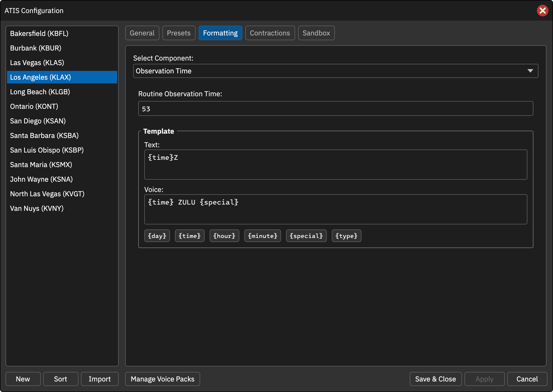Open the Presets tab

pyautogui.click(x=179, y=33)
